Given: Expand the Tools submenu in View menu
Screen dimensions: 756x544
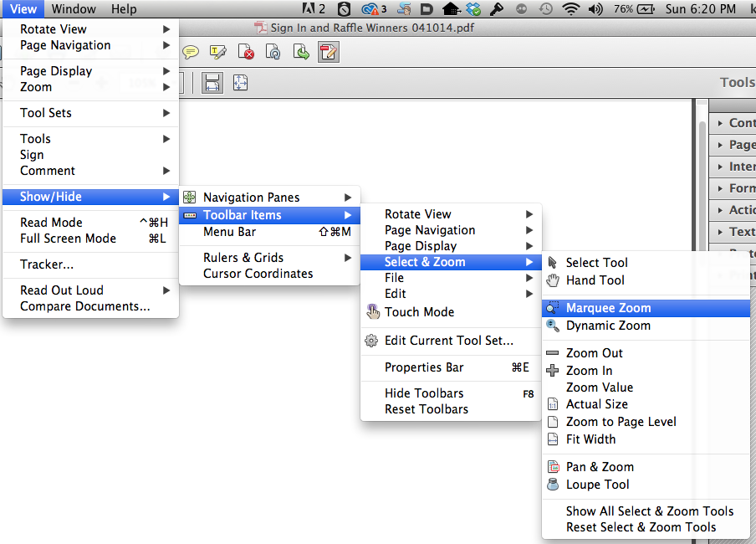Looking at the screenshot, I should (x=90, y=139).
